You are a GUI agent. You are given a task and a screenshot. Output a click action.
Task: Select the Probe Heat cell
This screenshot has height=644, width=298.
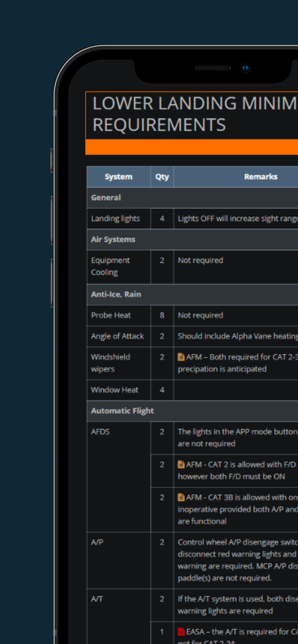119,315
